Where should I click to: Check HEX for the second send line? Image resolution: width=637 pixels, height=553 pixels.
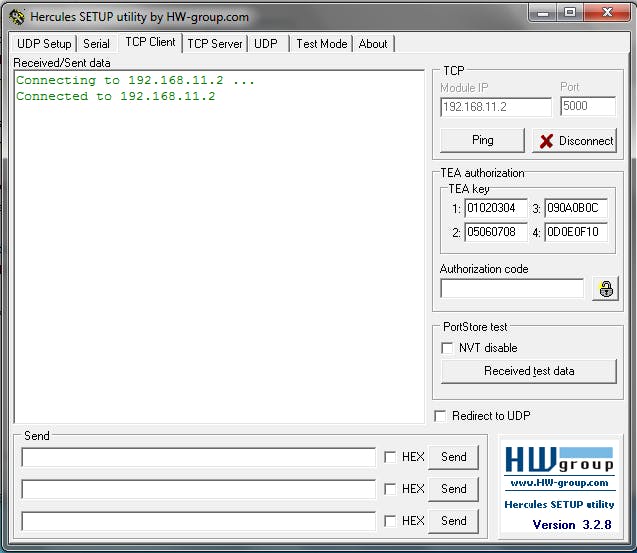(x=390, y=489)
